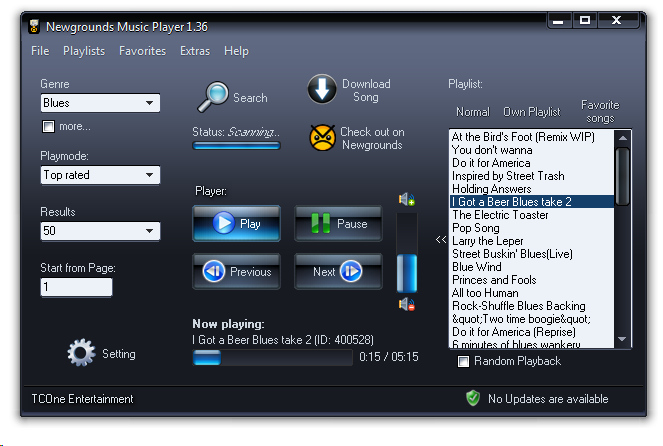Skip to Next track
663x446 pixels.
338,271
